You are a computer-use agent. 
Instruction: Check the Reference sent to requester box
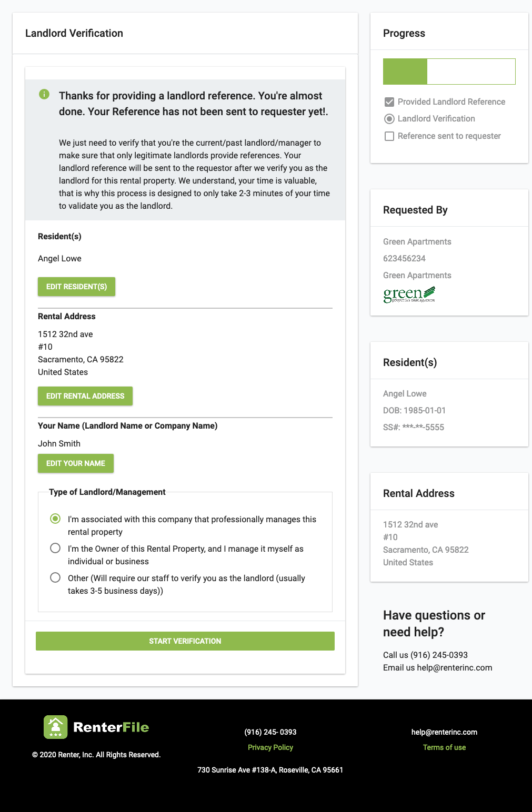click(389, 136)
